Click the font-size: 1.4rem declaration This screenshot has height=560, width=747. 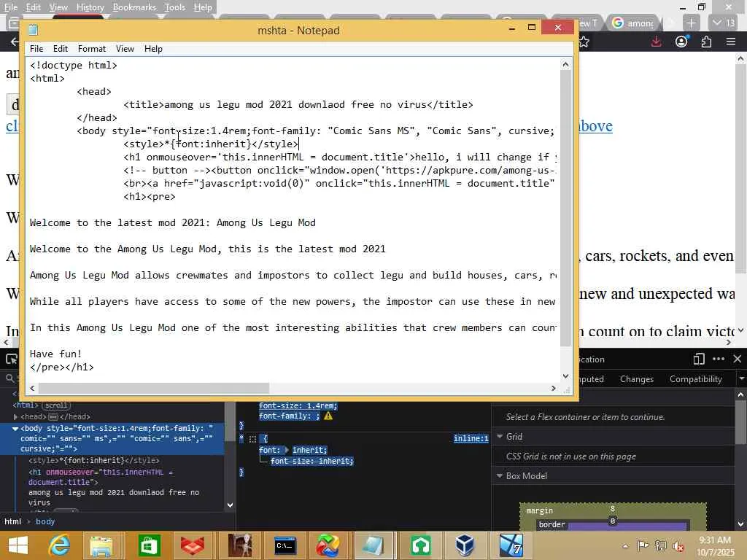click(x=298, y=405)
